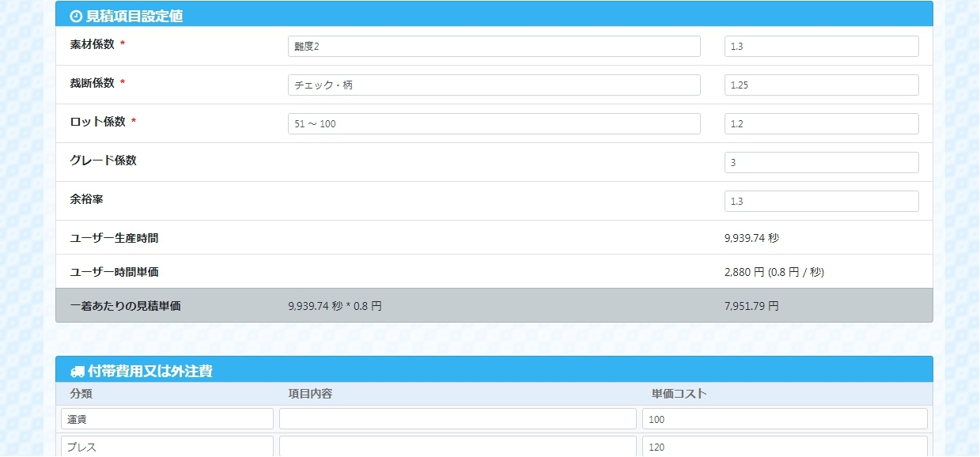Open the 素材係数 selector showing 難度2
980x457 pixels.
click(x=494, y=47)
